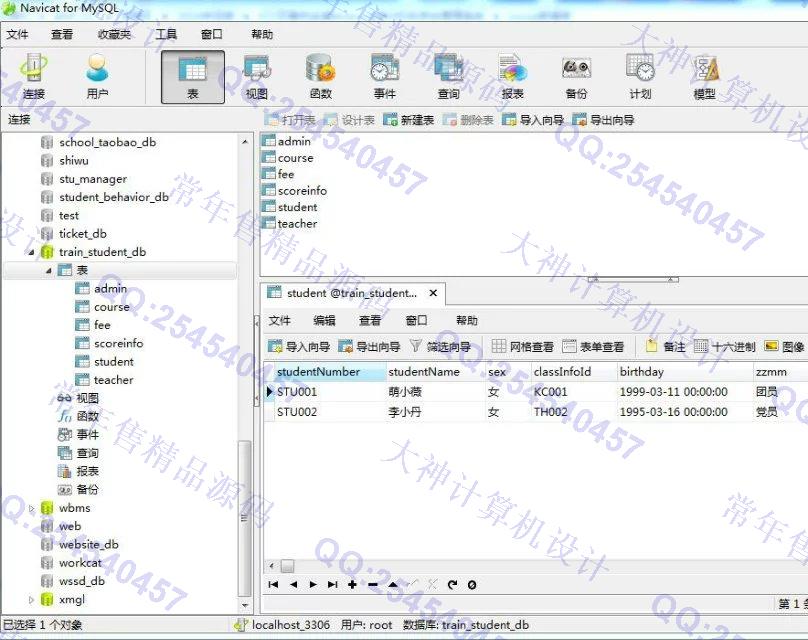
Task: Select student @train_student tab
Action: pos(351,293)
